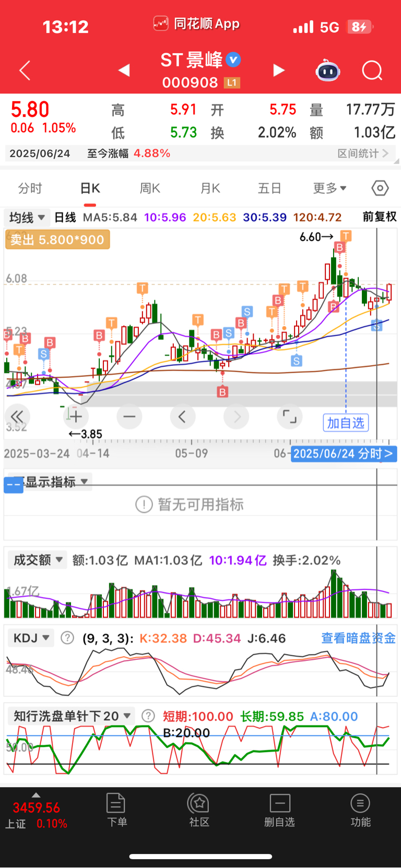This screenshot has height=868, width=401.
Task: Tap the 卖出 5.800*900 order tag
Action: click(57, 240)
